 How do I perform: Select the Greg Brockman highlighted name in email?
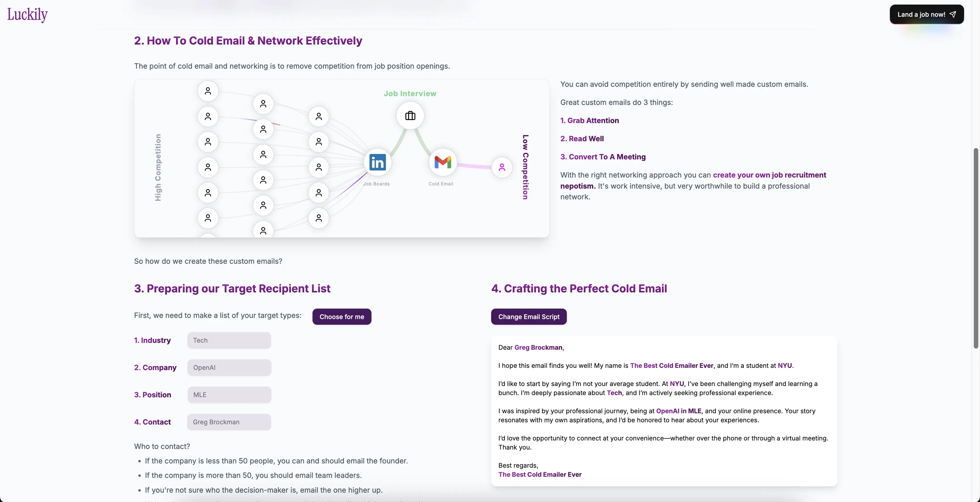pyautogui.click(x=537, y=347)
